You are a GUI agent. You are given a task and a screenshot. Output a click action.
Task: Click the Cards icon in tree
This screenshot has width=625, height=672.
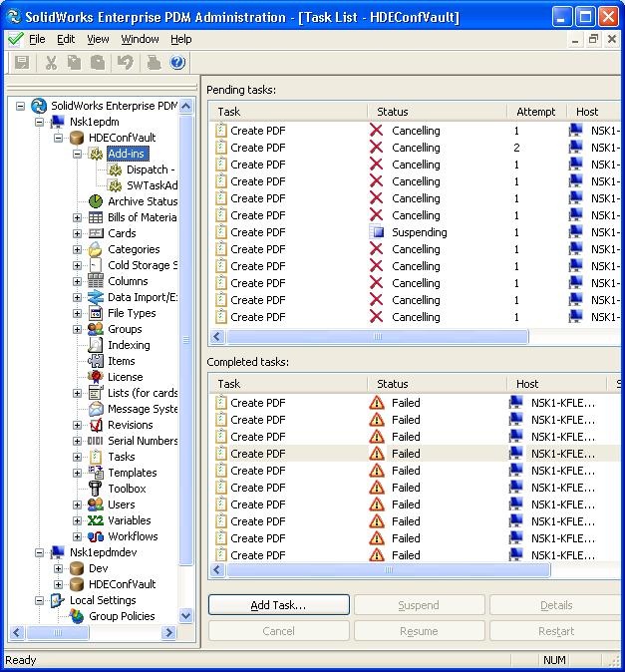[96, 233]
